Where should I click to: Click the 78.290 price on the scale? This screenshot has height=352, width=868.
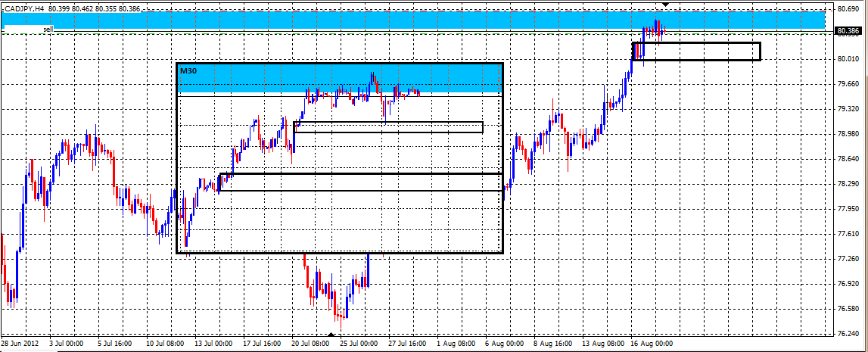(848, 184)
